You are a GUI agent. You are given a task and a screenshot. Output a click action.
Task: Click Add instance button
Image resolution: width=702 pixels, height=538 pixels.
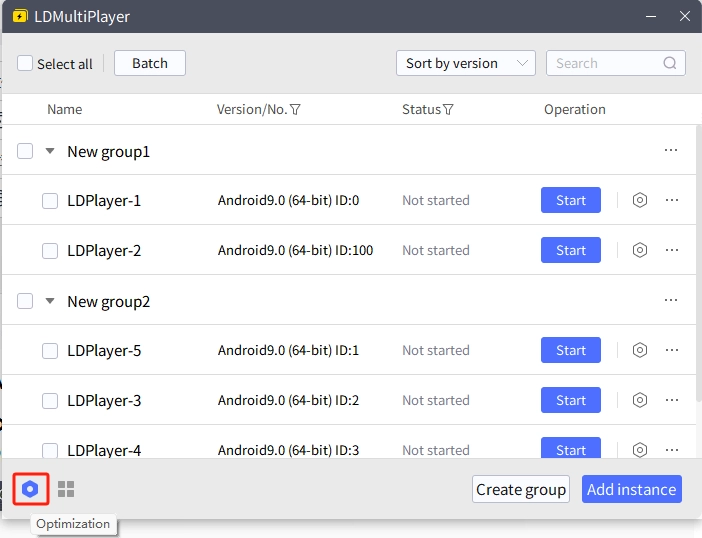click(x=632, y=489)
